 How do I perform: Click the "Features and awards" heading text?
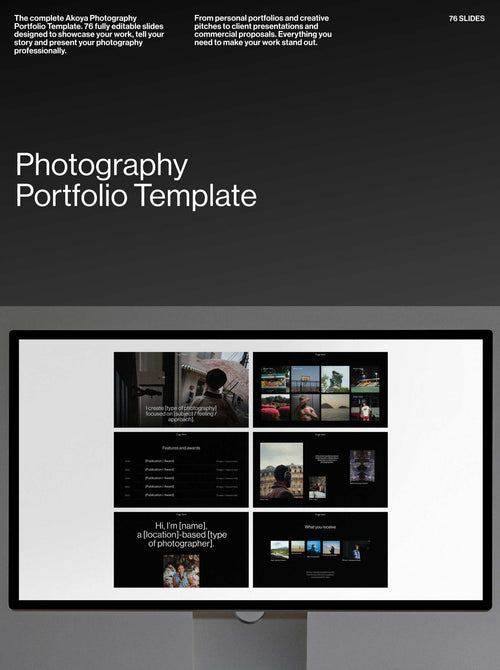pos(181,448)
